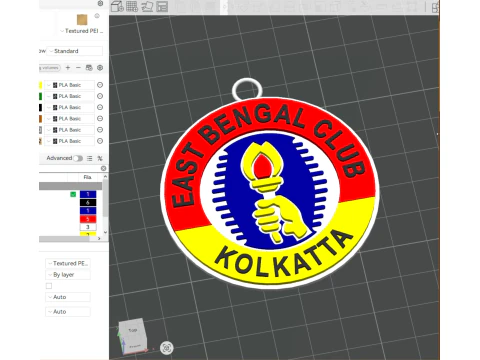Open the Textured PEI plate type dropdown under thumbnail

82,31
